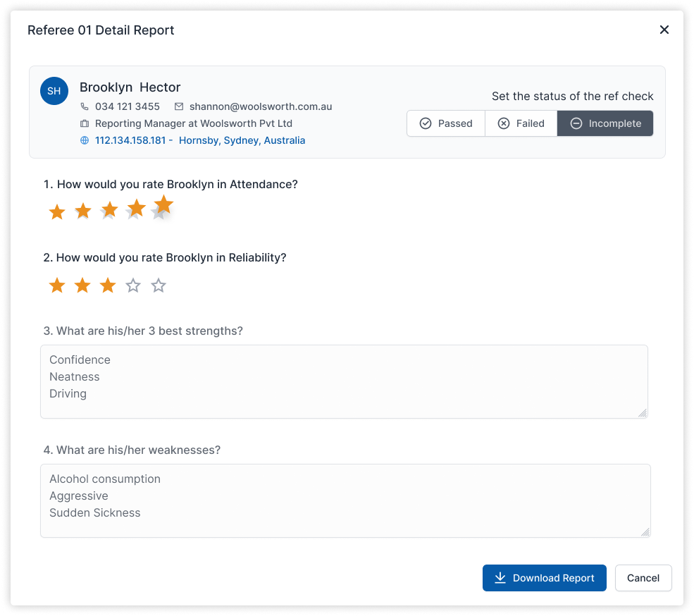Screen dimensions: 694x616
Task: Set the ref check status to Failed
Action: [x=521, y=123]
